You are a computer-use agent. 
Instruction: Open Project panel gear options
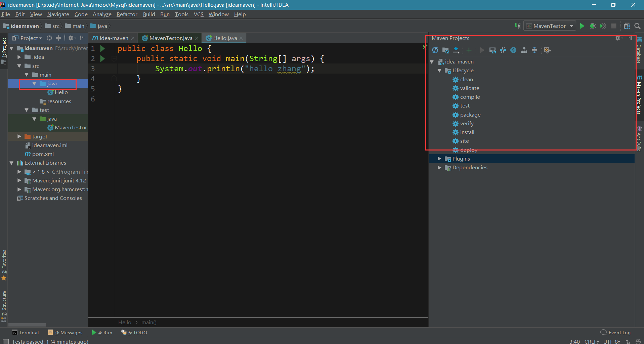pyautogui.click(x=72, y=38)
